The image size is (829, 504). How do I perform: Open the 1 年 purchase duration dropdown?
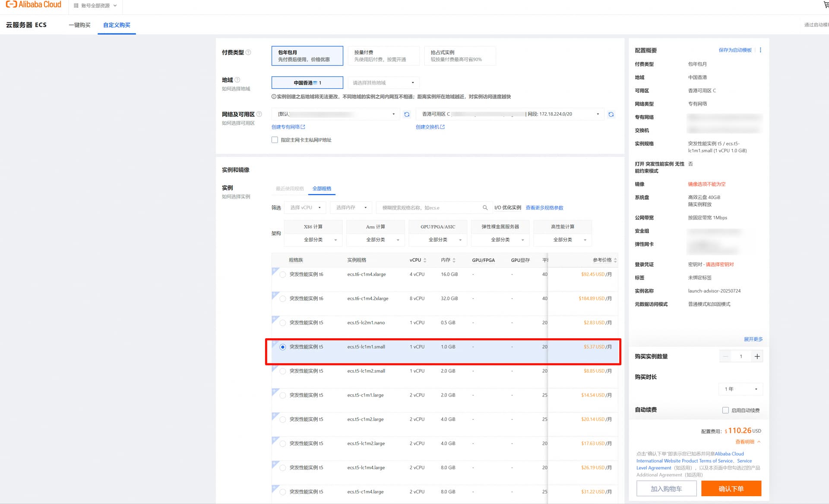pyautogui.click(x=740, y=389)
